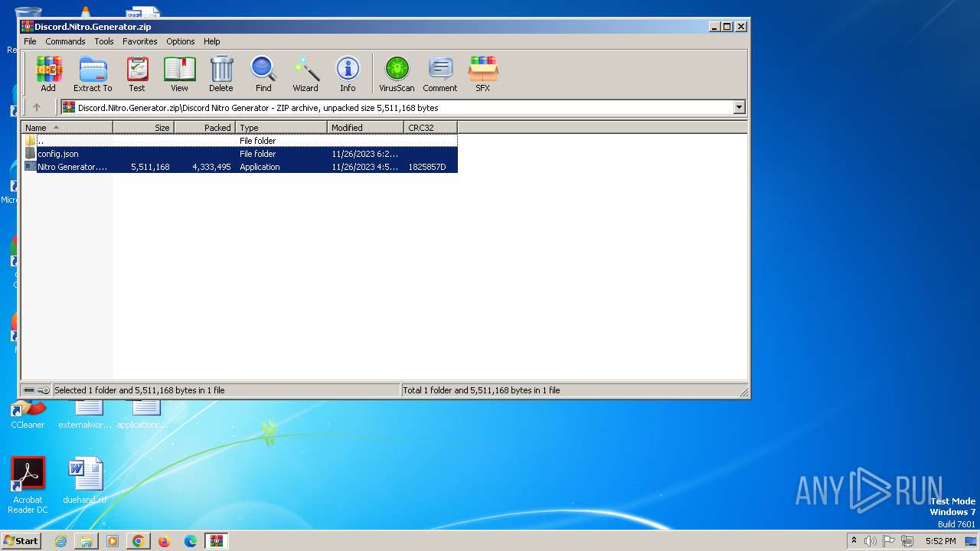This screenshot has height=551, width=980.
Task: Click the volume speaker tray icon
Action: click(871, 541)
